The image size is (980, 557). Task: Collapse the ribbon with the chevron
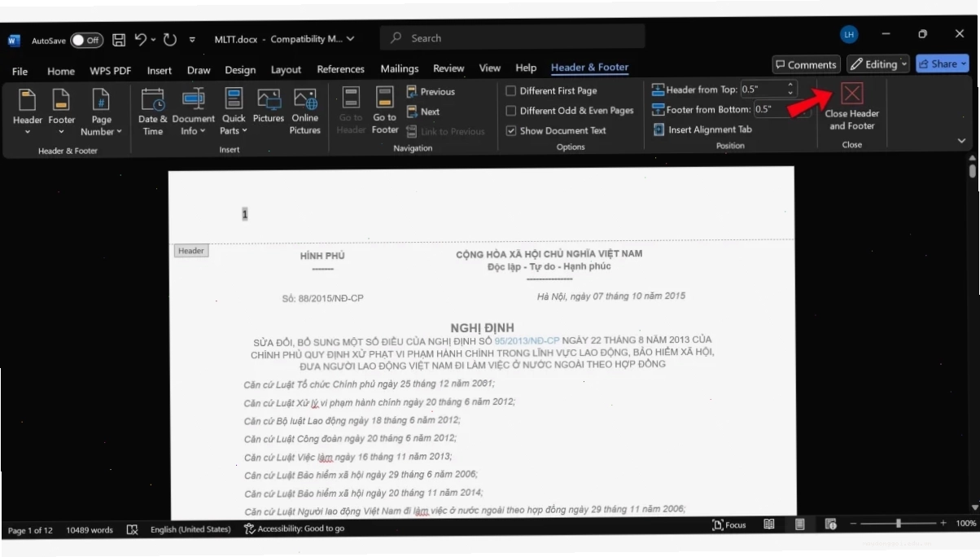[x=961, y=141]
